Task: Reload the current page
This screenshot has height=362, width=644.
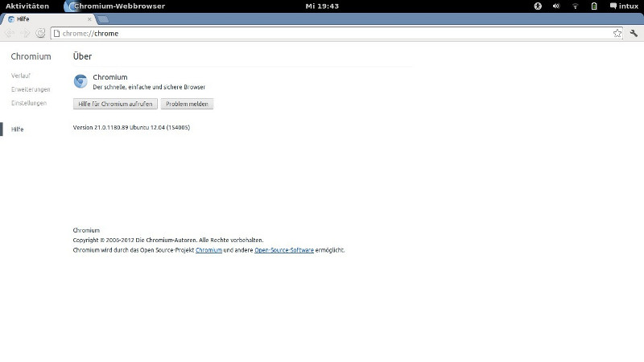Action: pyautogui.click(x=40, y=33)
